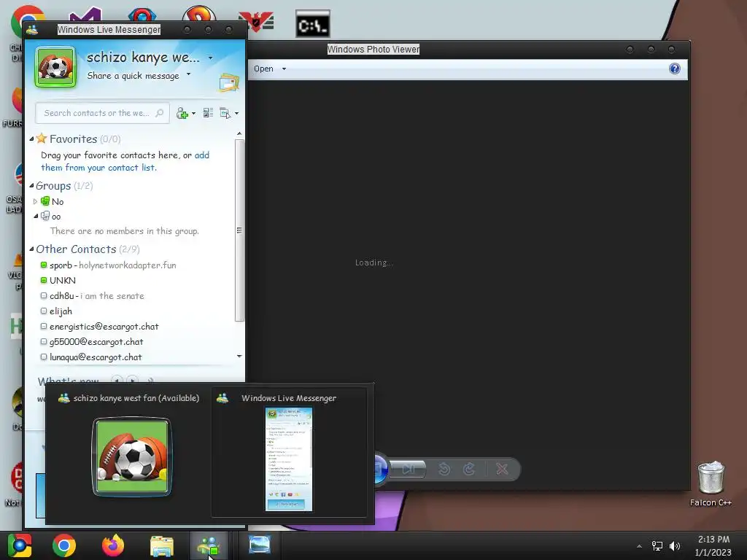The image size is (747, 560).
Task: Collapse the Favorites section
Action: point(31,139)
